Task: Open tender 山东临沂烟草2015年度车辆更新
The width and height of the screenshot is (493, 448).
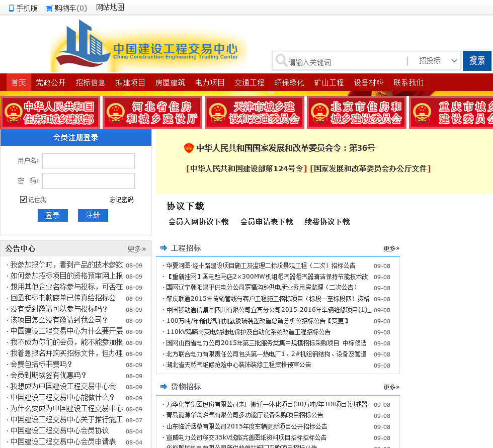Action: click(x=247, y=426)
